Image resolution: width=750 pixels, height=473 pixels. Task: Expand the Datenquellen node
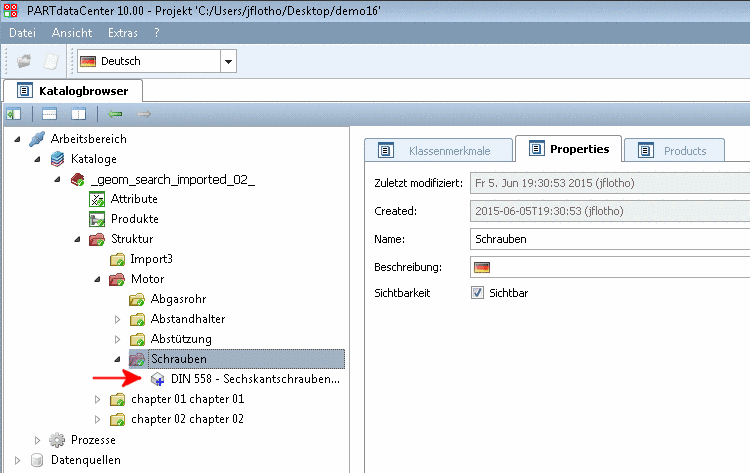[x=18, y=460]
